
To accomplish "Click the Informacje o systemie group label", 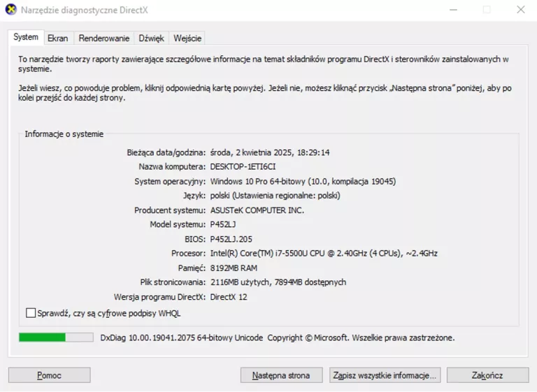I will pyautogui.click(x=64, y=134).
